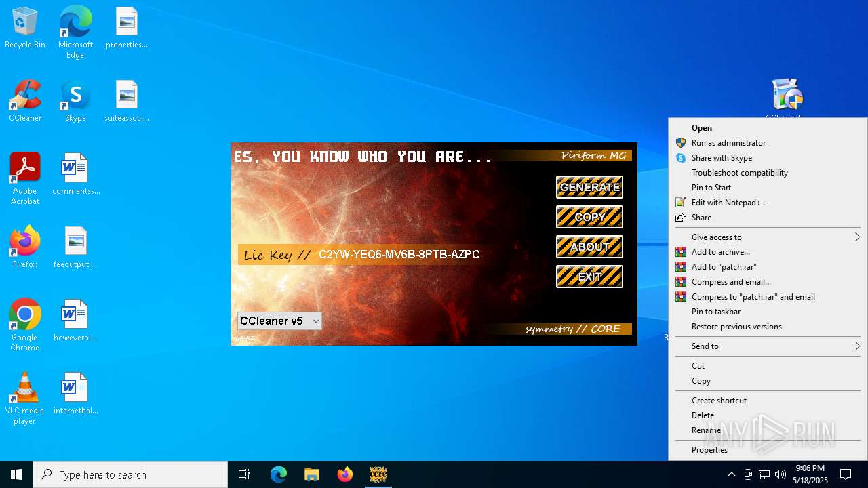Open the volume tray icon
This screenshot has height=488, width=868.
(781, 474)
